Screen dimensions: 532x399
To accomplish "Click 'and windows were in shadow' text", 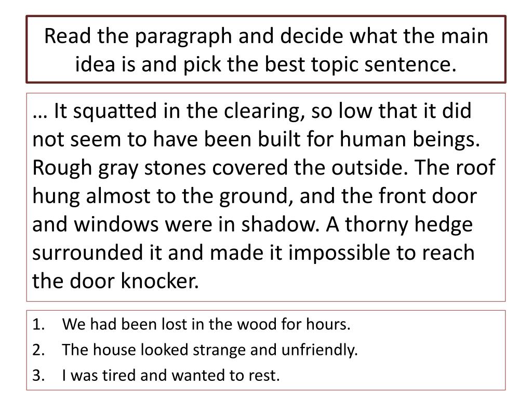I will (x=176, y=224).
